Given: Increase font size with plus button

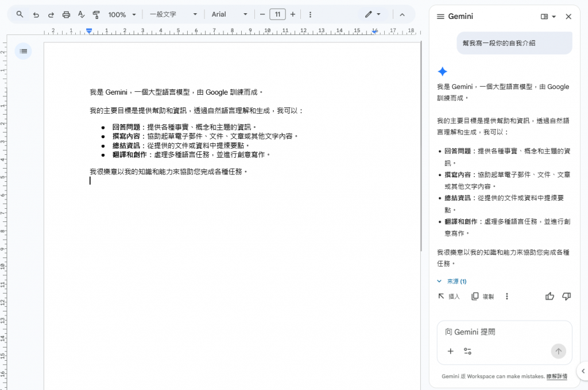Looking at the screenshot, I should click(x=293, y=14).
